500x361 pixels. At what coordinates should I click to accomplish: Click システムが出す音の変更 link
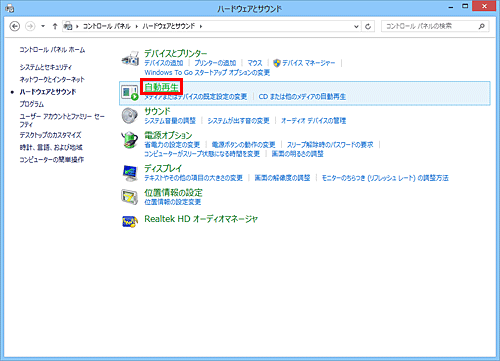(239, 121)
